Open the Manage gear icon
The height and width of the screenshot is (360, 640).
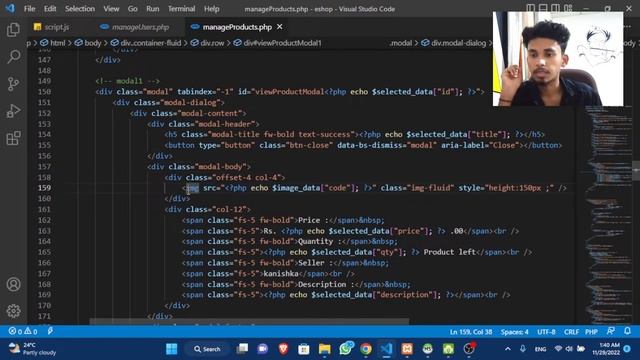coord(13,311)
